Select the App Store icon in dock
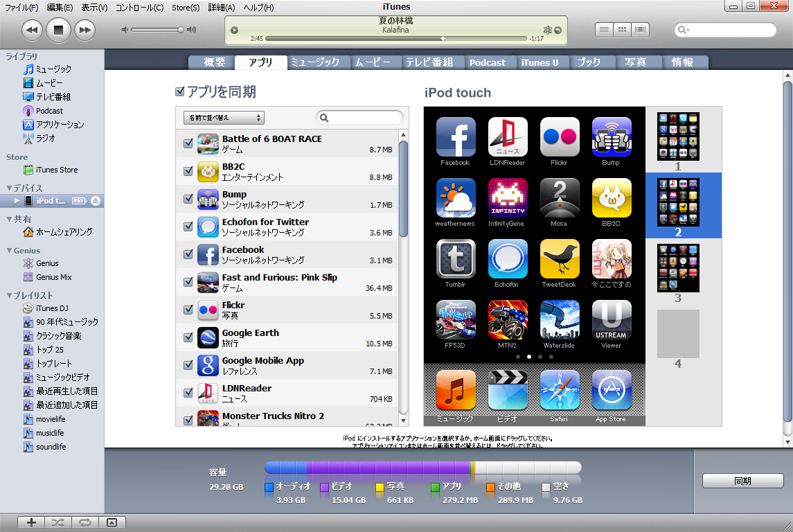Image resolution: width=793 pixels, height=532 pixels. (612, 390)
